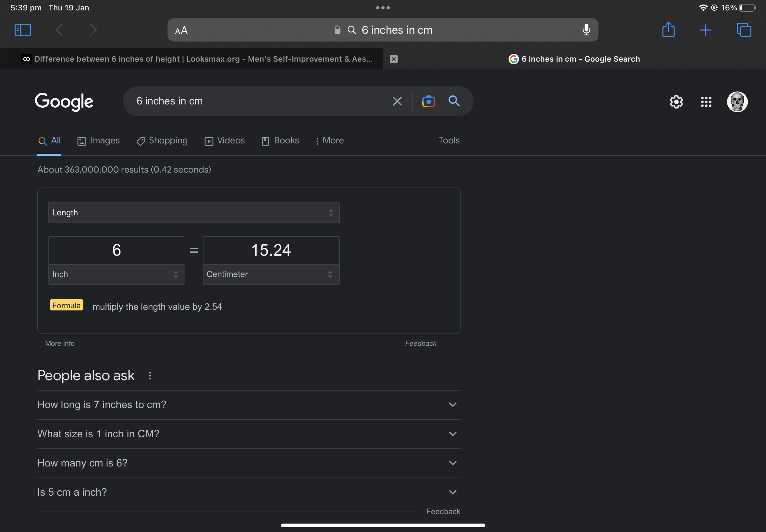Open Google account skull profile picture

pos(737,102)
